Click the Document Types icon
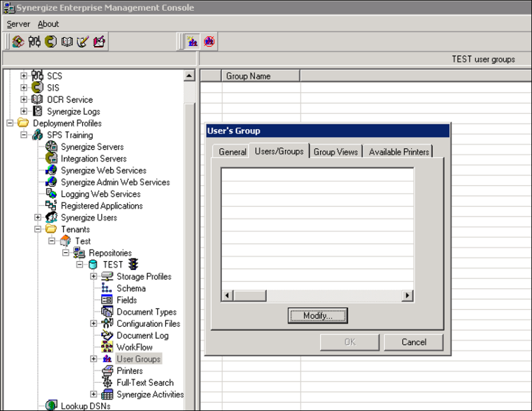Image resolution: width=532 pixels, height=411 pixels. tap(107, 312)
